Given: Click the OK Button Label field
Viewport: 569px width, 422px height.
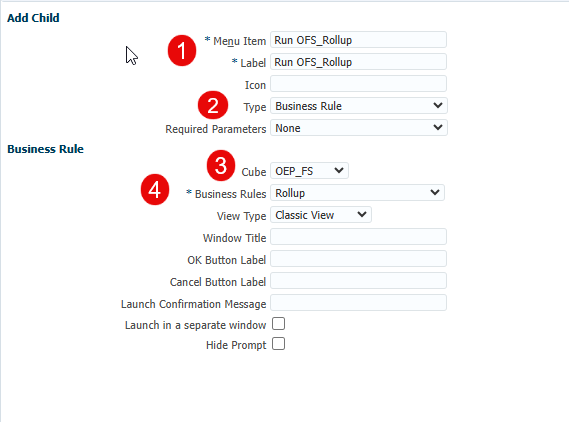Looking at the screenshot, I should [x=358, y=259].
